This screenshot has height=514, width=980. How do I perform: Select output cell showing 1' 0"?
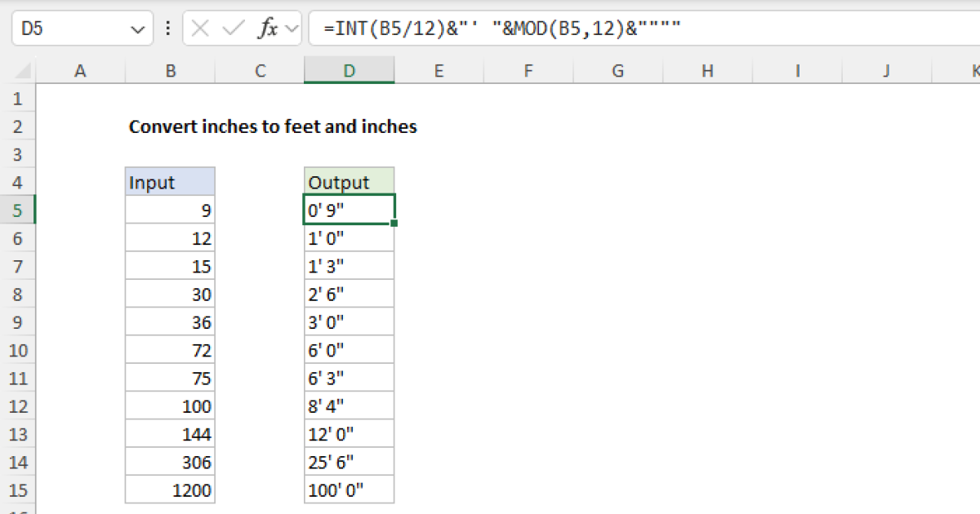point(350,238)
